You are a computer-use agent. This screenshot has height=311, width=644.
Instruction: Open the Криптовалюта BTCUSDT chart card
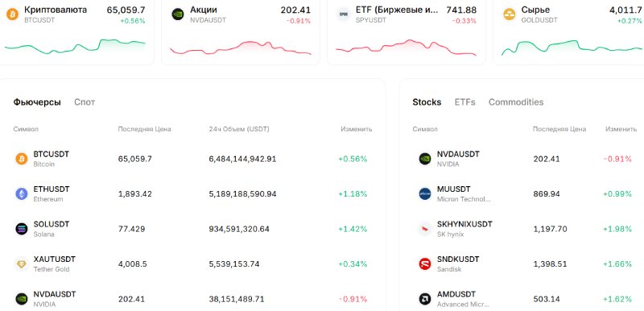click(x=75, y=31)
